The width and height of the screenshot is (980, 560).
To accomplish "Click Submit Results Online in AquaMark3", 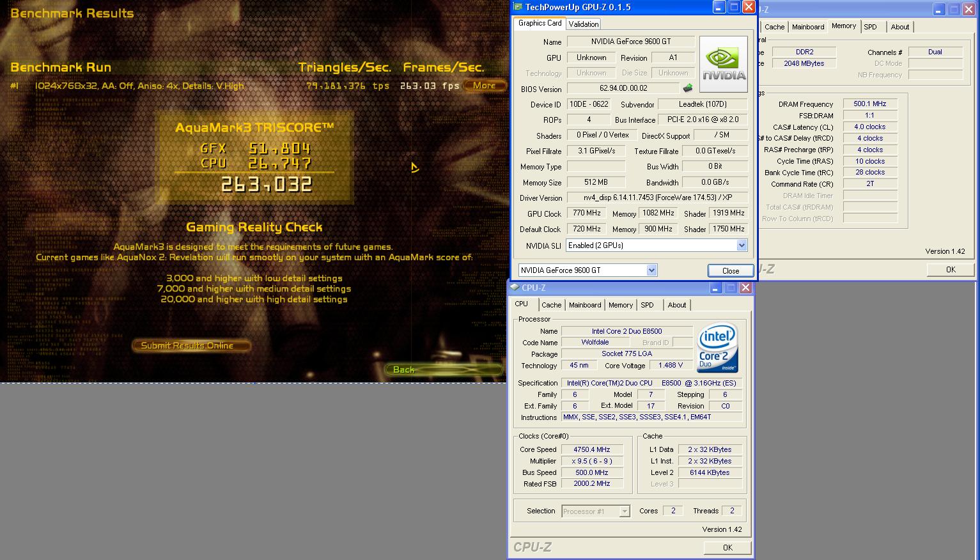I will (x=191, y=345).
